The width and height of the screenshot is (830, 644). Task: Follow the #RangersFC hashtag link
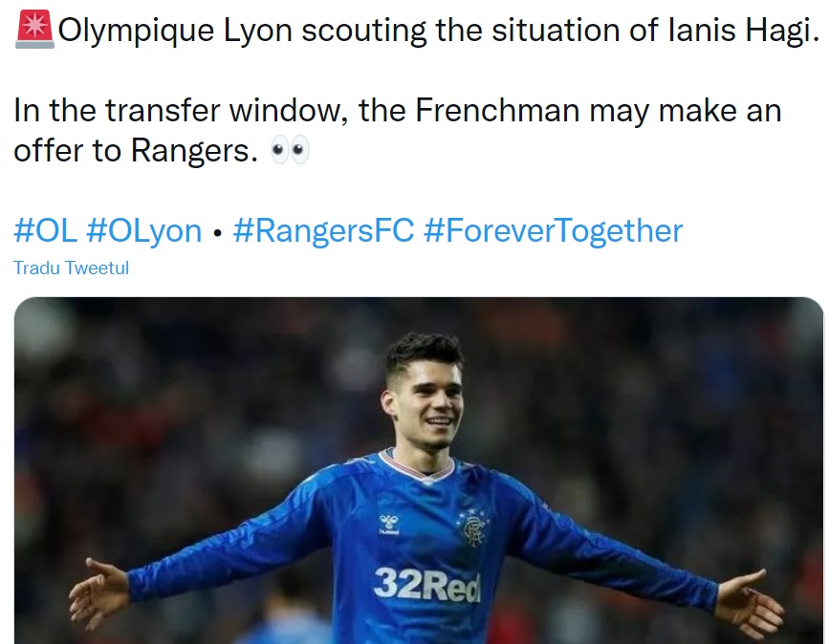tap(323, 231)
